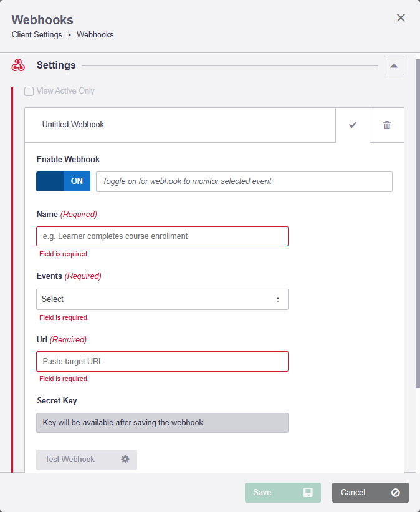420x512 pixels.
Task: Dismiss the Webhooks dialog with X icon
Action: (x=401, y=17)
